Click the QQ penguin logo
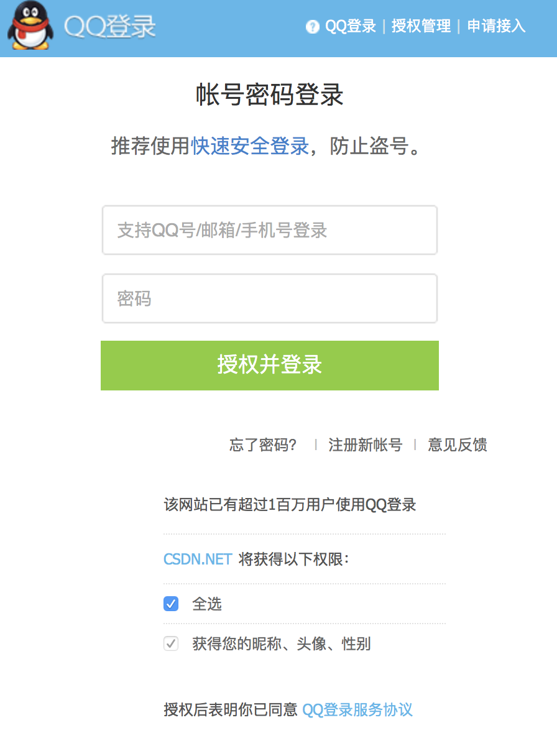The width and height of the screenshot is (557, 756). tap(30, 25)
